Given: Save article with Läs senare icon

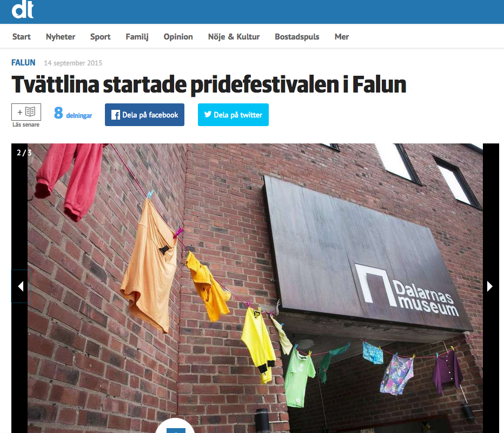Looking at the screenshot, I should pos(26,112).
